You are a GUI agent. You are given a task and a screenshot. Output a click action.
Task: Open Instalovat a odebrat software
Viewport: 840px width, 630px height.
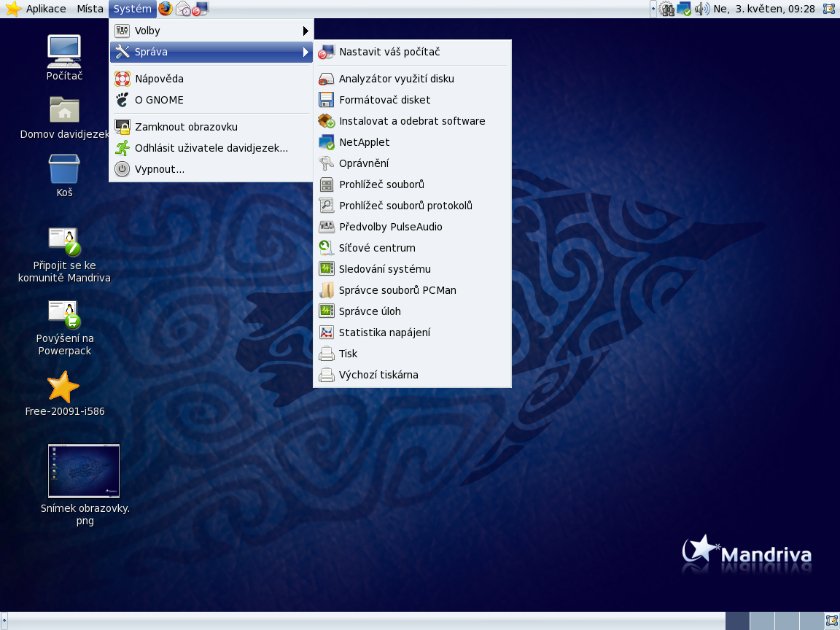[412, 121]
